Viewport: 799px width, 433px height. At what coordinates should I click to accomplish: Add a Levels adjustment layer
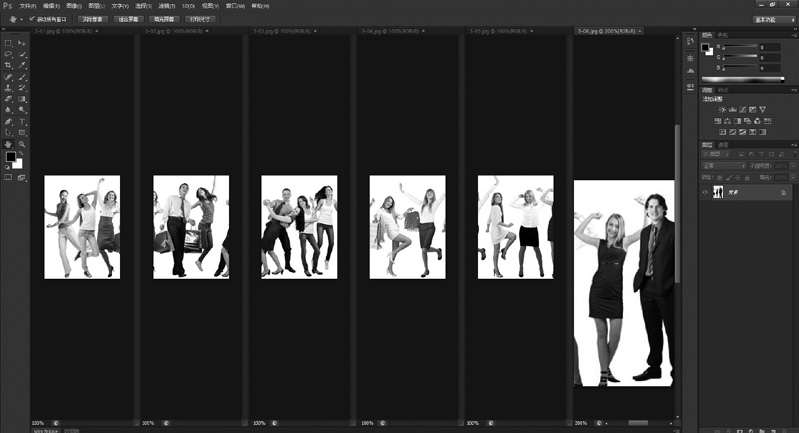[x=733, y=110]
